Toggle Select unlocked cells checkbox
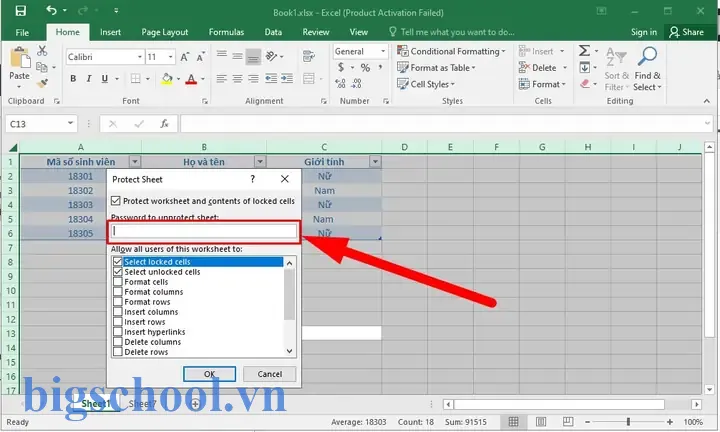Screen dimensions: 720x432 point(118,272)
